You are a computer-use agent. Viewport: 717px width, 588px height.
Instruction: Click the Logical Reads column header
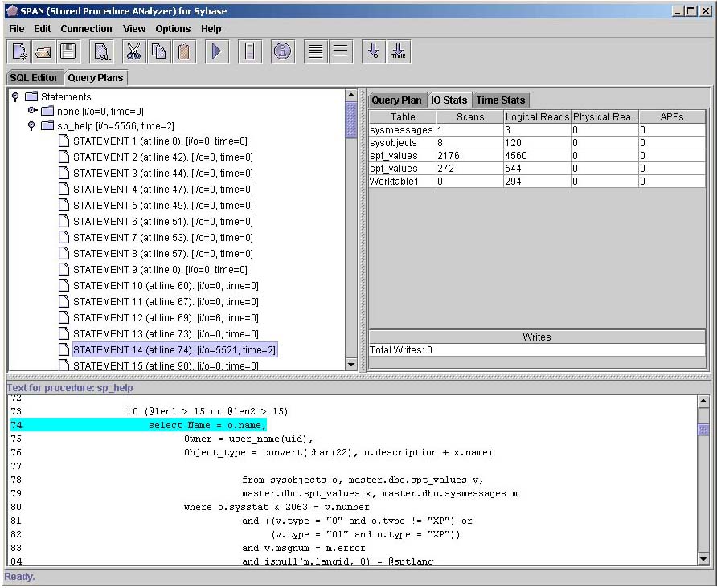click(537, 117)
